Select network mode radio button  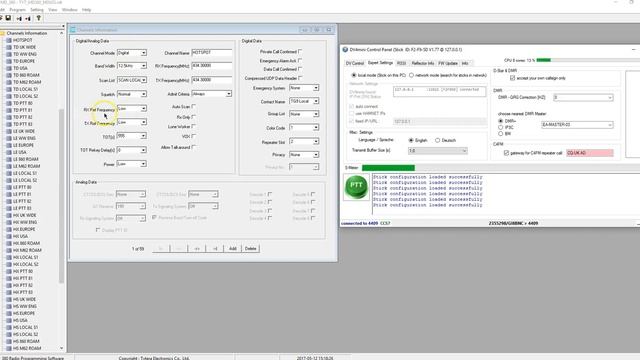(411, 75)
